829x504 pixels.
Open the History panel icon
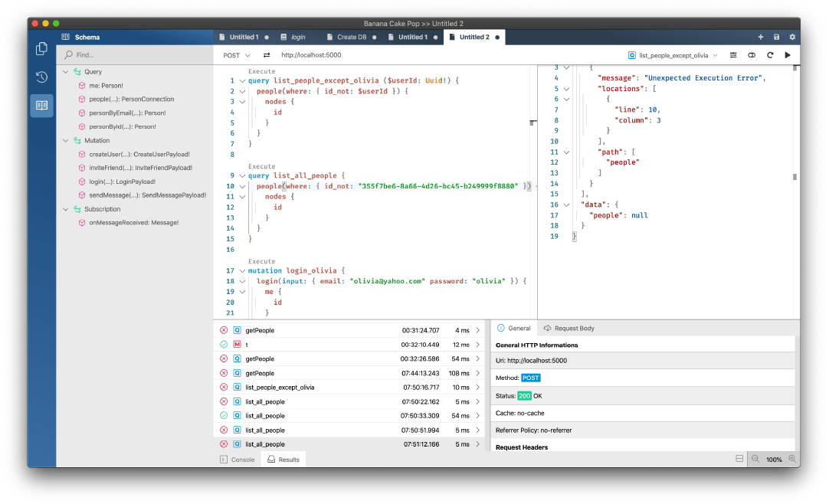click(x=42, y=77)
